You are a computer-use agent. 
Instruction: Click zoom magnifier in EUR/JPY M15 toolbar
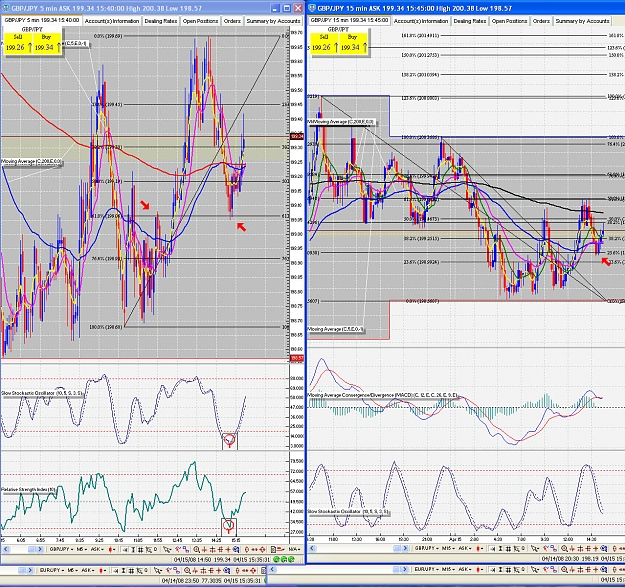[564, 569]
